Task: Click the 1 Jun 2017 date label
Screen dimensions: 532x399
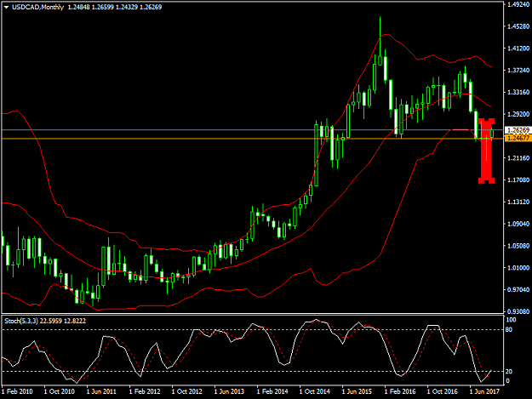Action: pos(484,391)
